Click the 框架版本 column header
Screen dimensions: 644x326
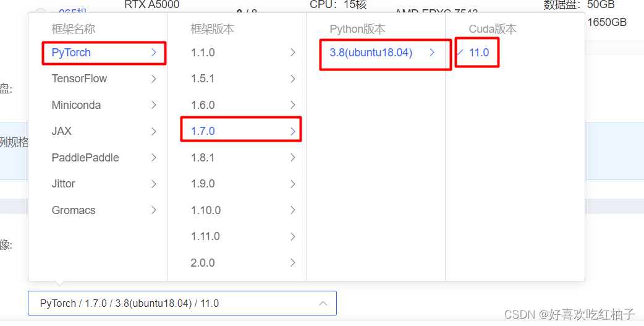(x=213, y=29)
